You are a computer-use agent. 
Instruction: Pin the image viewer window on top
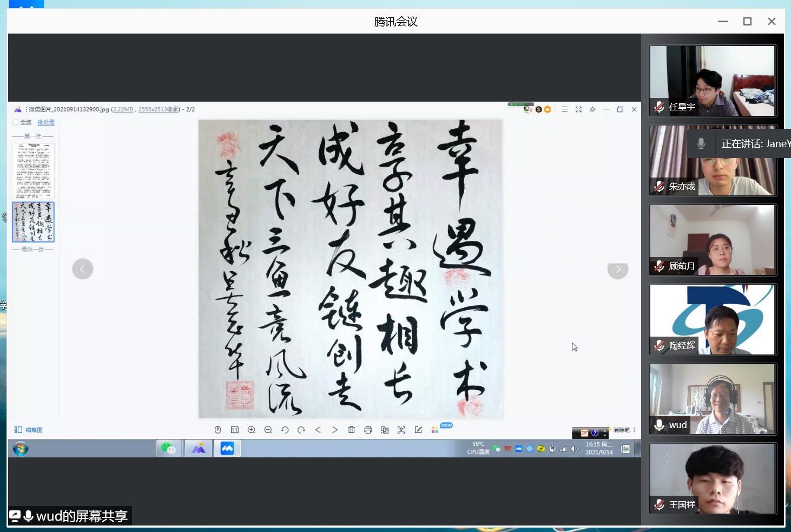pyautogui.click(x=592, y=109)
